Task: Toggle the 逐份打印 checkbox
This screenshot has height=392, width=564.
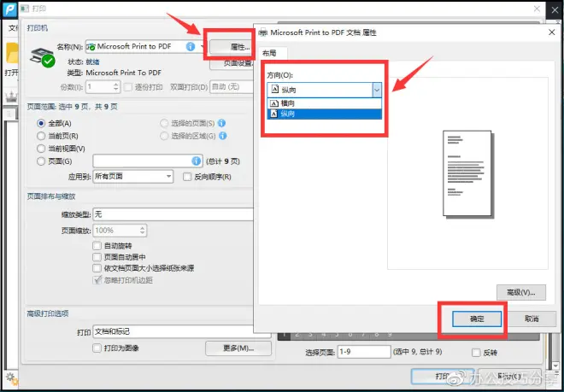Action: [x=128, y=86]
